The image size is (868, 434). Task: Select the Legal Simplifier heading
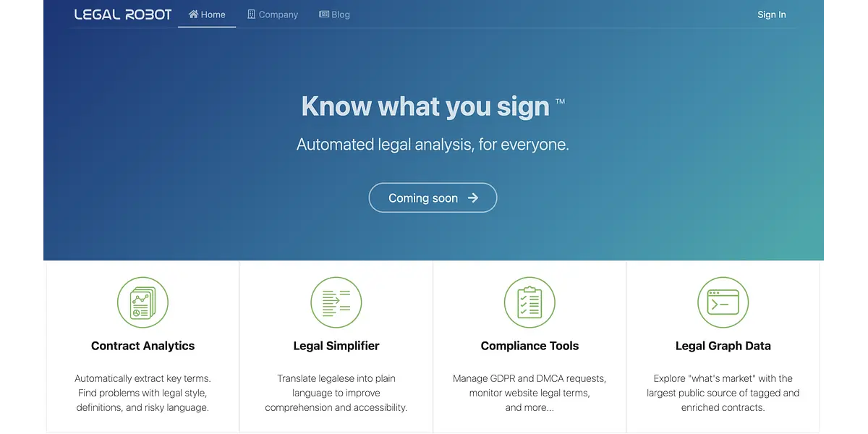[x=336, y=346]
